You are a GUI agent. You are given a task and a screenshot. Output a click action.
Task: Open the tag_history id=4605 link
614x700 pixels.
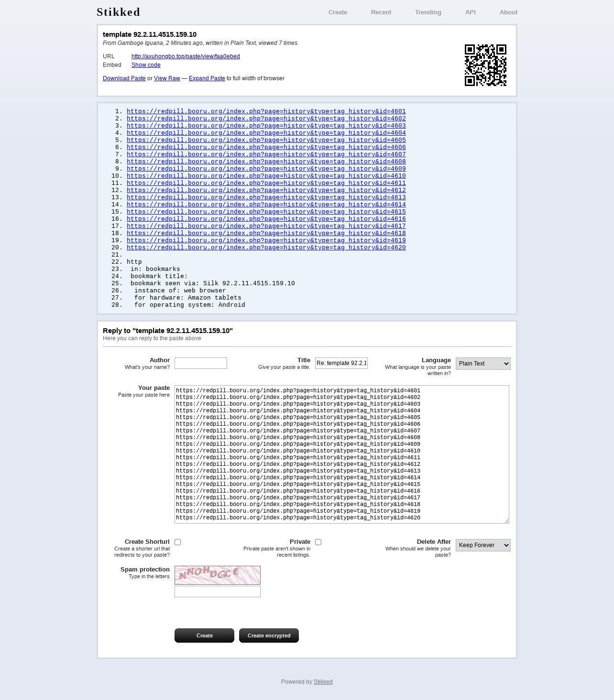coord(266,140)
